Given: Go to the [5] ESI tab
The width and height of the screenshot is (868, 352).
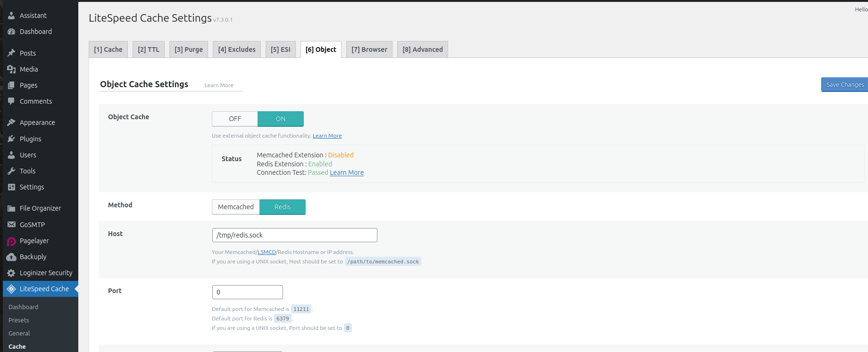Looking at the screenshot, I should [281, 49].
